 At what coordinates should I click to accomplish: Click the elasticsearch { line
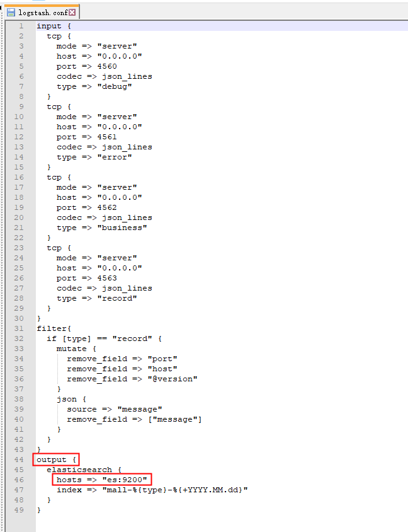coord(84,470)
